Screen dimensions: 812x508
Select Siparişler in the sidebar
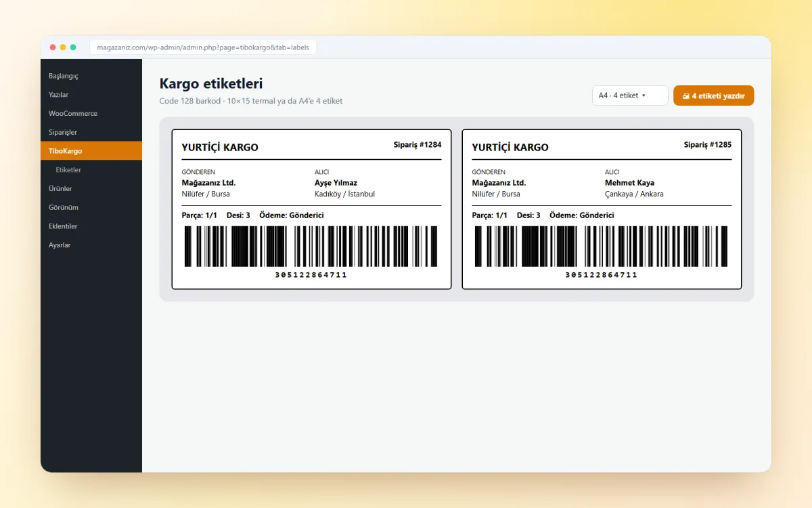pos(91,132)
